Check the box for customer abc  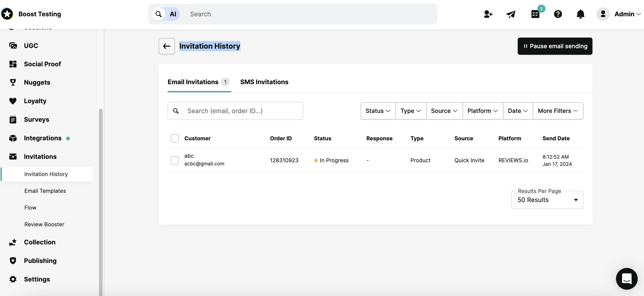[x=175, y=160]
